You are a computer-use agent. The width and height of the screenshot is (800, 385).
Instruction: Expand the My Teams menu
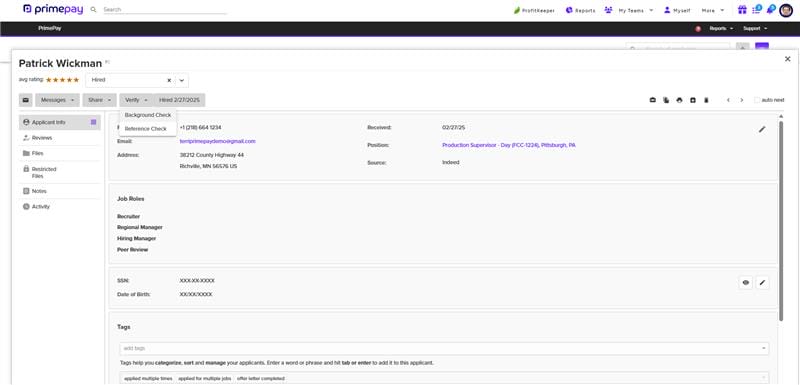(629, 10)
